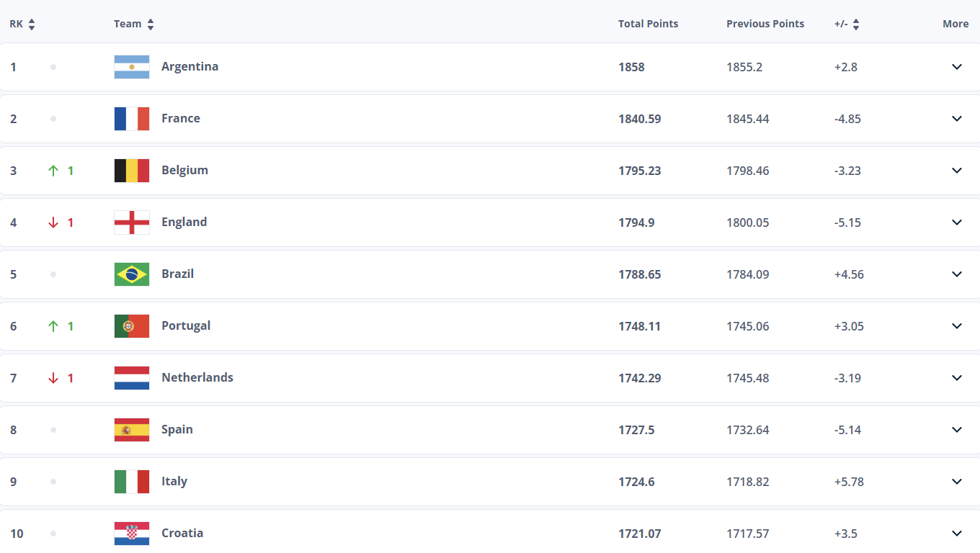The height and width of the screenshot is (553, 980).
Task: Sort by the RK column arrows
Action: 32,24
